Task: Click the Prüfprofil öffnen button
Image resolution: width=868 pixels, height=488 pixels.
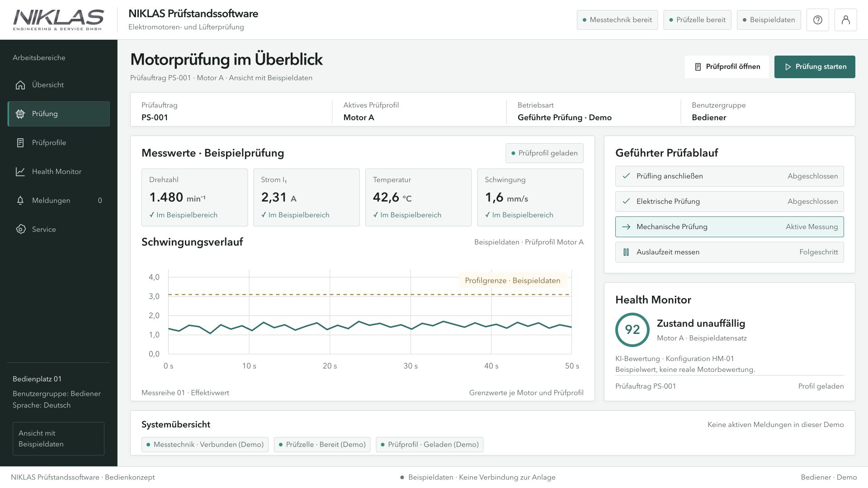Action: (x=726, y=67)
